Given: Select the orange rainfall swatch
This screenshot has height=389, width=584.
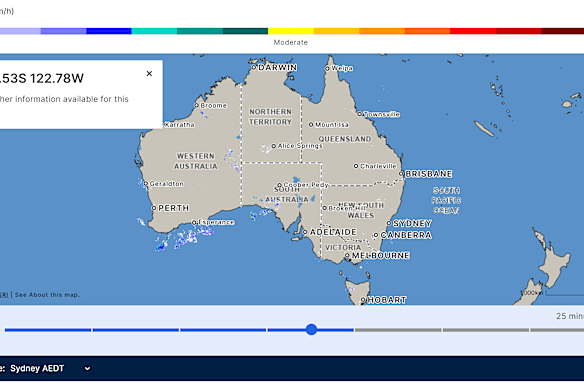Looking at the screenshot, I should pos(382,31).
